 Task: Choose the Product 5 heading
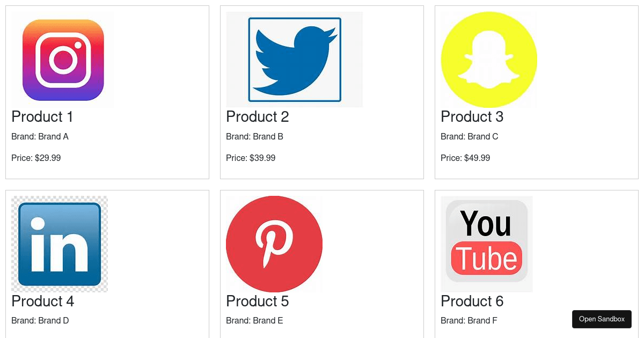click(258, 301)
